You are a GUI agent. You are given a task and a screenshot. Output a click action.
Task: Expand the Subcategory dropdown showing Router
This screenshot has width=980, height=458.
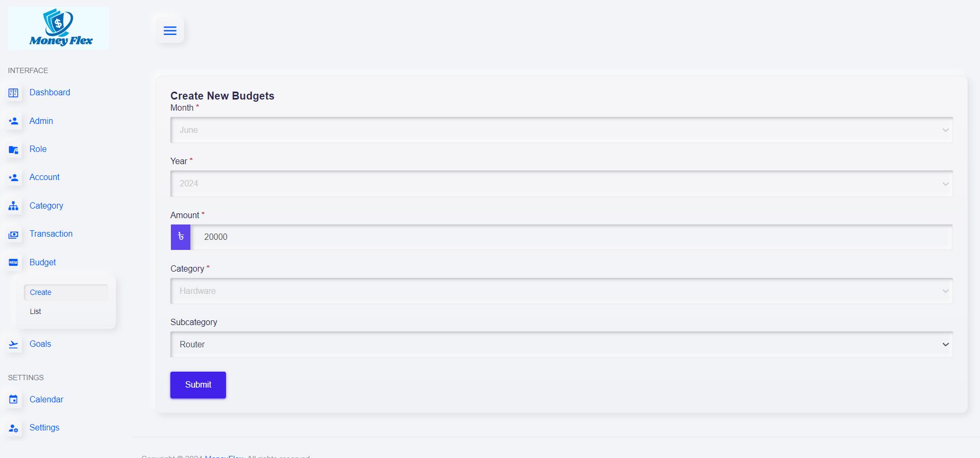coord(561,345)
